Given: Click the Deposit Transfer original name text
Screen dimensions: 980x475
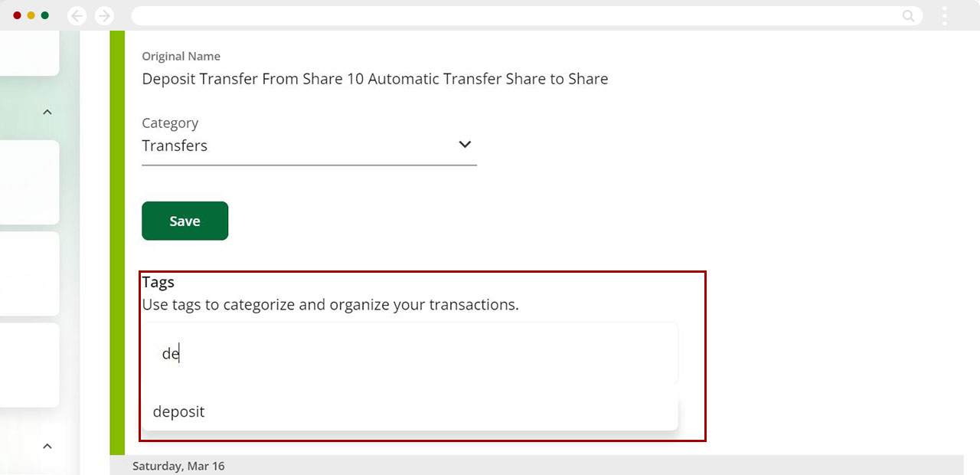Looking at the screenshot, I should (x=374, y=79).
